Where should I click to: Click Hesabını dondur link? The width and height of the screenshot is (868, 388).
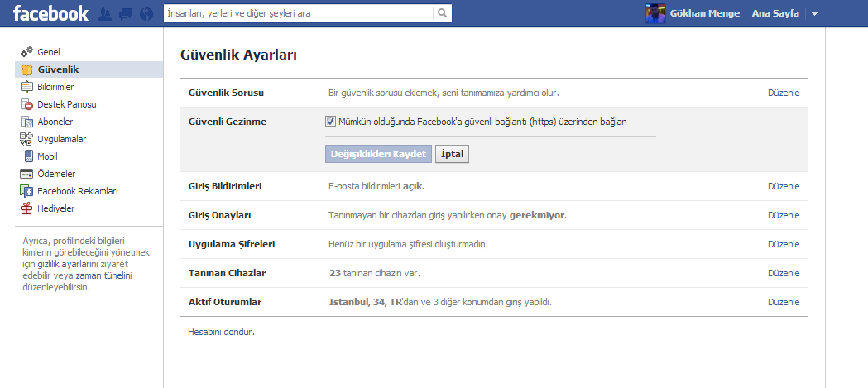[220, 332]
